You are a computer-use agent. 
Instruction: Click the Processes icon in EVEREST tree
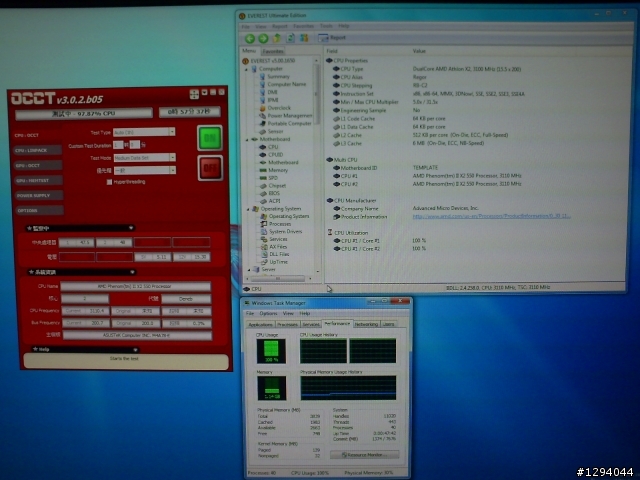[x=264, y=224]
